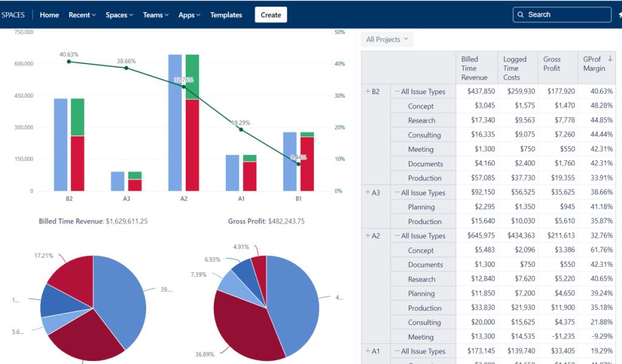Viewport: 622px width, 364px height.
Task: Open the Recent dropdown menu
Action: pos(82,15)
